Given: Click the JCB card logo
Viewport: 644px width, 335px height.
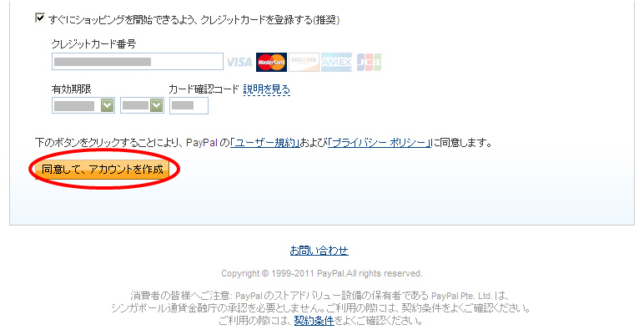Looking at the screenshot, I should pos(369,62).
